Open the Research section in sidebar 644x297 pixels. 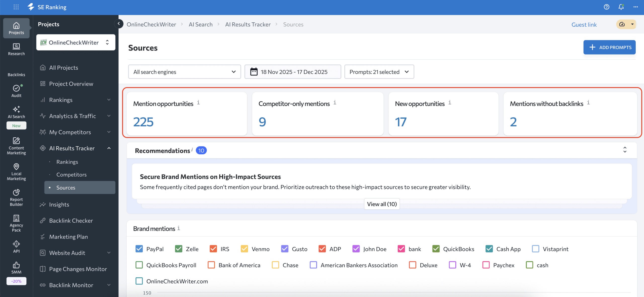(x=16, y=50)
